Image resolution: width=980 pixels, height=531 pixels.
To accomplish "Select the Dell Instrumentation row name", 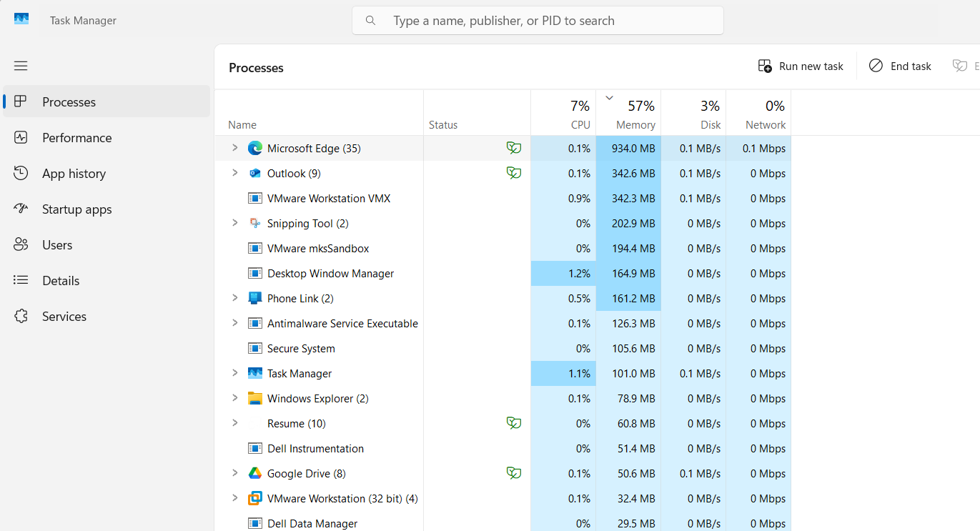I will pyautogui.click(x=315, y=448).
